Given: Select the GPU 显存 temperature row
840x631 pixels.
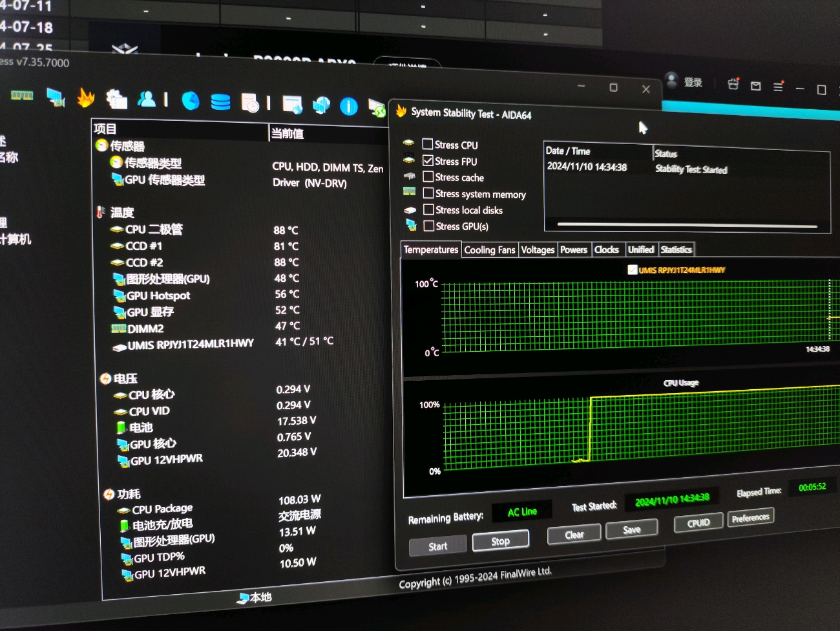Looking at the screenshot, I should [207, 311].
